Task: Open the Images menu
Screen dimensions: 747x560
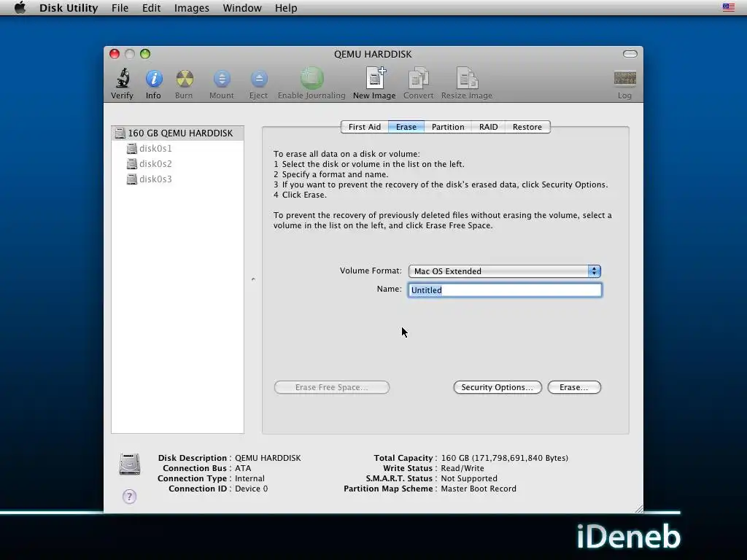Action: click(x=192, y=7)
